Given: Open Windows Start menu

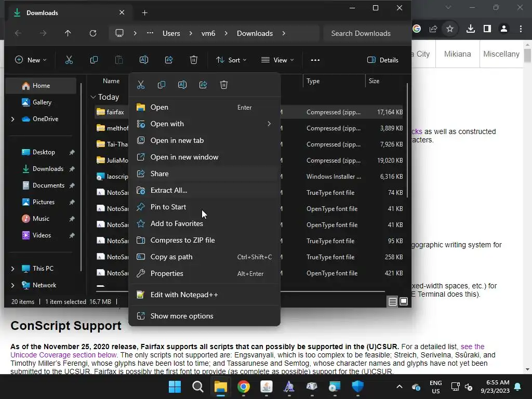Looking at the screenshot, I should click(175, 387).
